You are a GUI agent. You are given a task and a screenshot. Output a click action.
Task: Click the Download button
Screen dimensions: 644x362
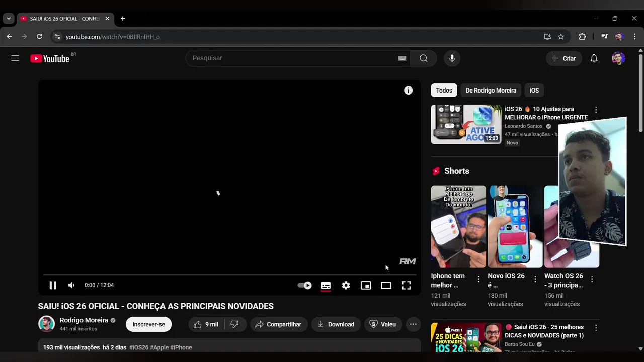click(336, 324)
